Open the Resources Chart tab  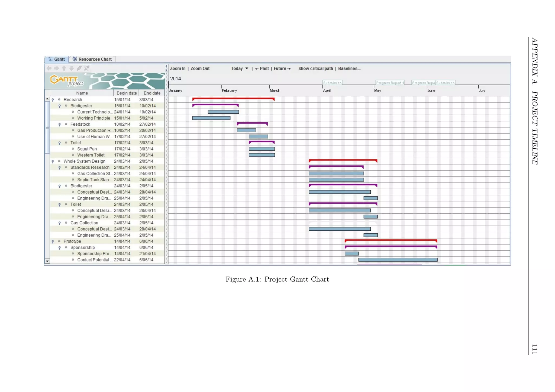(92, 59)
